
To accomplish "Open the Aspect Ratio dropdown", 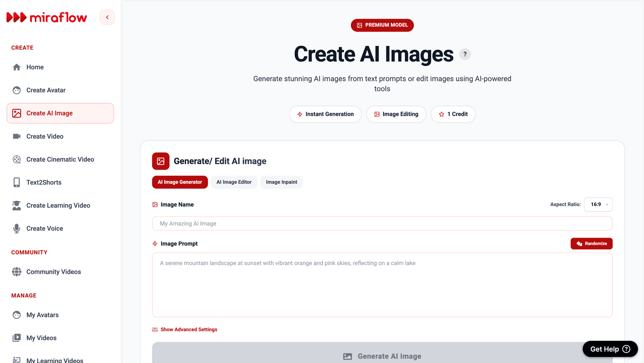I will coord(598,204).
